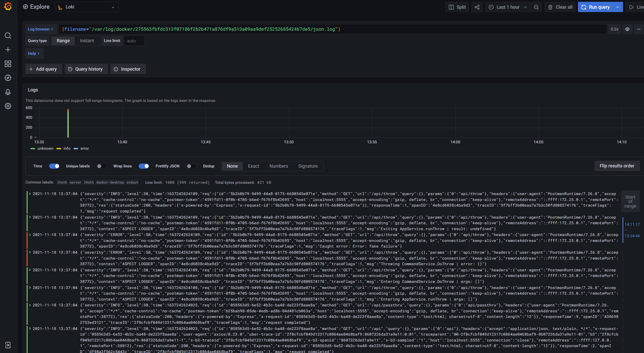Select the Exact dedup option

253,166
